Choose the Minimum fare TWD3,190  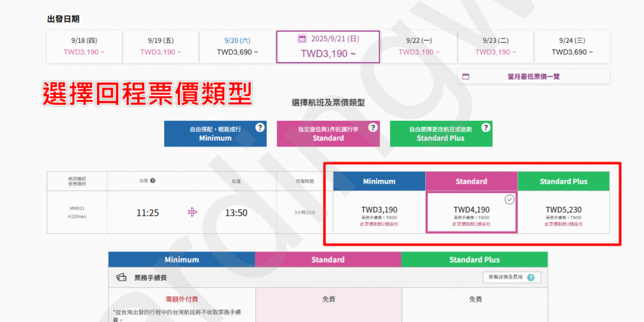[379, 213]
